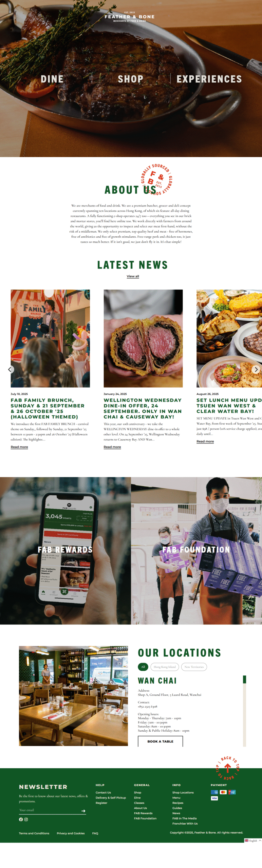Open the DINE menu item

[x=52, y=79]
